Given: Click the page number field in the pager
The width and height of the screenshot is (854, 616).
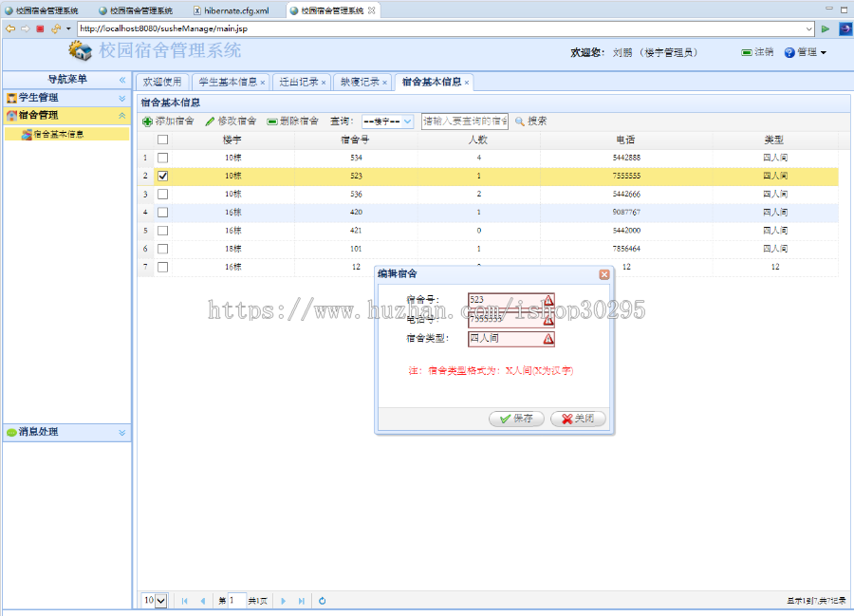Looking at the screenshot, I should click(237, 601).
